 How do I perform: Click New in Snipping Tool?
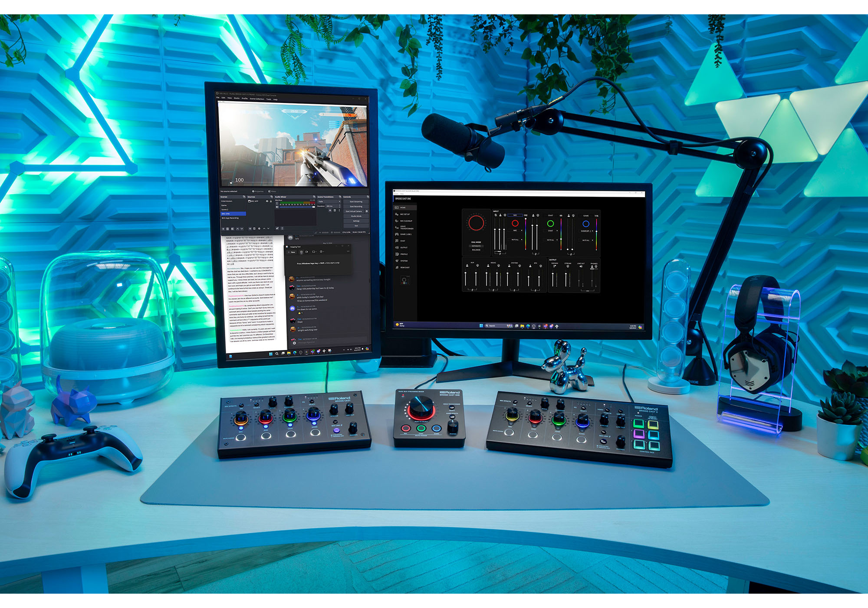292,252
